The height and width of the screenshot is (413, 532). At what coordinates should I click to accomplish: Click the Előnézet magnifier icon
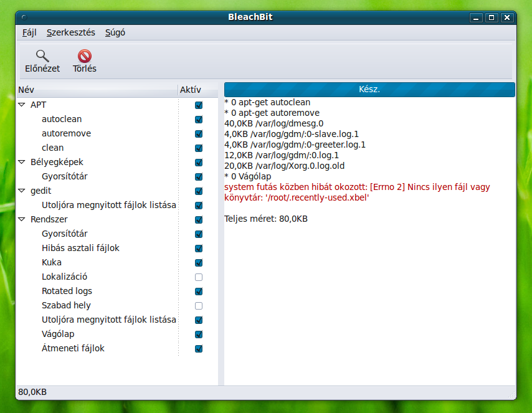[42, 55]
